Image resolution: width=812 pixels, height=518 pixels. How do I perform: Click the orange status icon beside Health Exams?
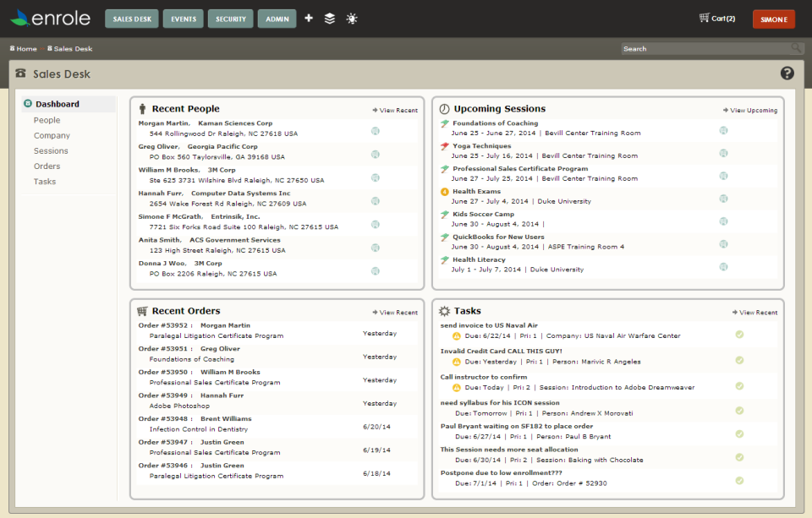point(444,192)
